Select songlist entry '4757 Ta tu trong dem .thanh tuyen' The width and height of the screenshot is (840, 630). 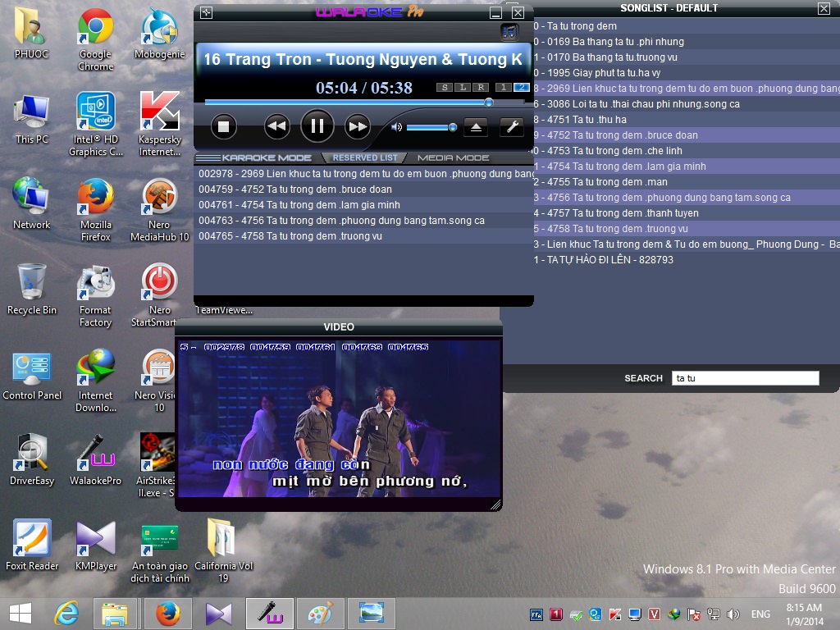coord(687,212)
